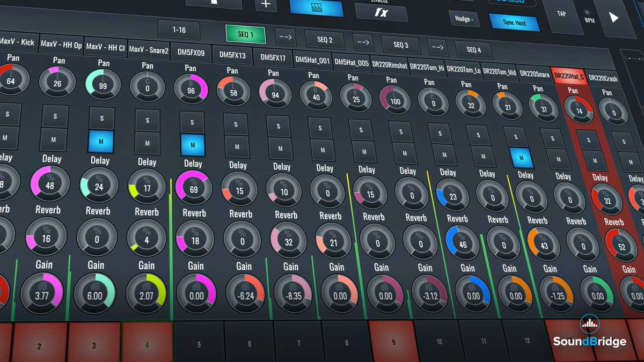Screen dimensions: 644x362
Task: Click the Gain knob showing -6.24
Action: click(246, 294)
